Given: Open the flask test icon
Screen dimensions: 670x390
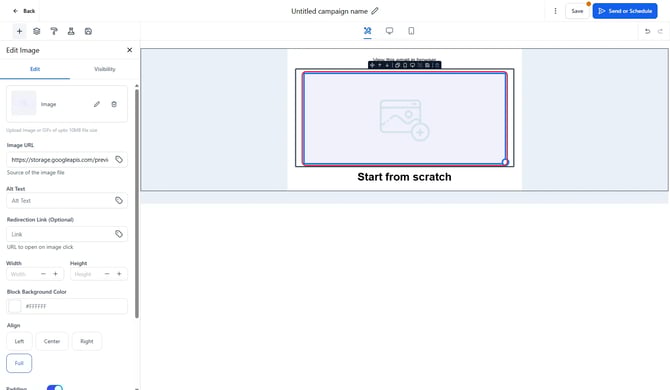Looking at the screenshot, I should pyautogui.click(x=71, y=31).
